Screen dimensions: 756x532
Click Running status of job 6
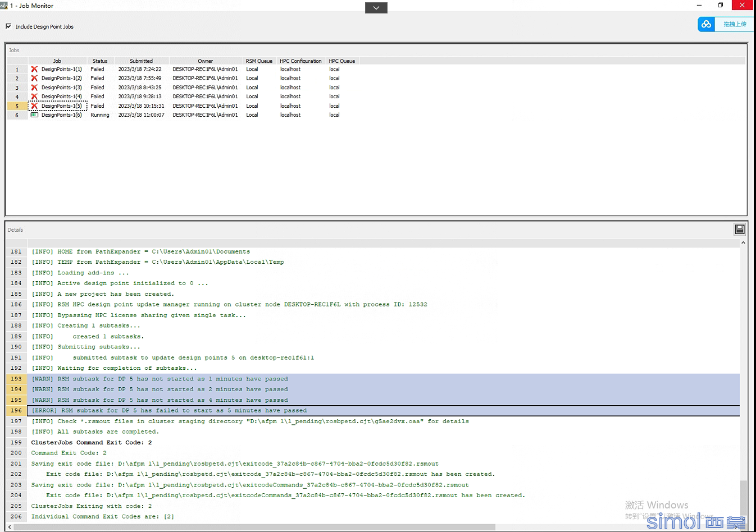point(100,114)
